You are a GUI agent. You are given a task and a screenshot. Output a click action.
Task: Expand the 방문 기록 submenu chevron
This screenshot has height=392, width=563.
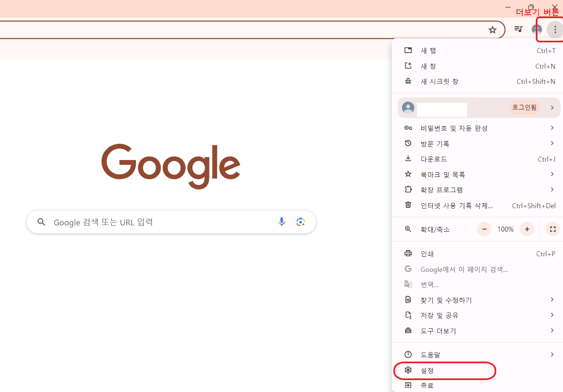click(x=552, y=143)
